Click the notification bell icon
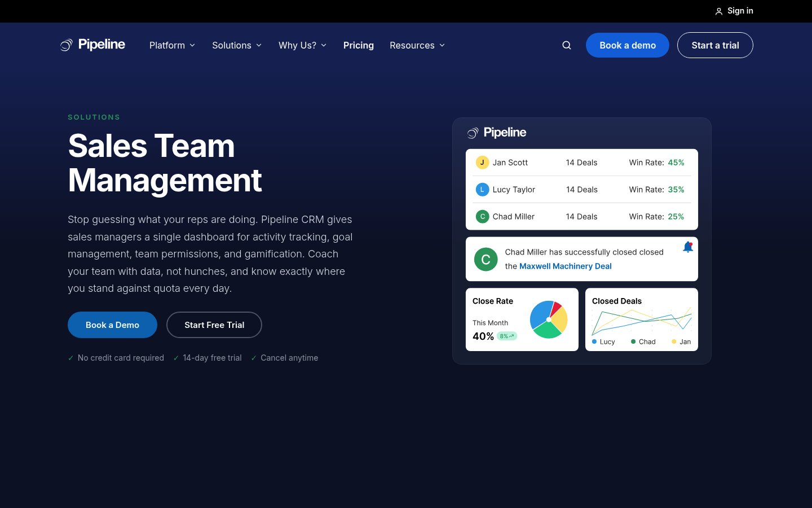812x508 pixels. coord(688,247)
